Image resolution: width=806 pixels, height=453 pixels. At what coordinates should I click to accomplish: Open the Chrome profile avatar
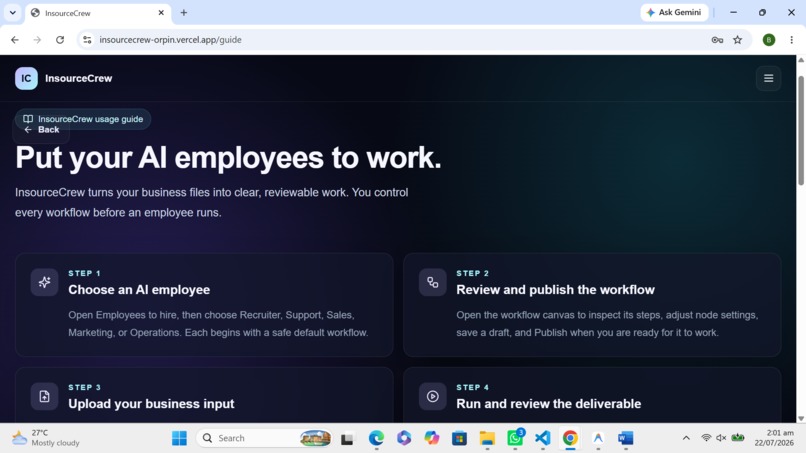(769, 40)
